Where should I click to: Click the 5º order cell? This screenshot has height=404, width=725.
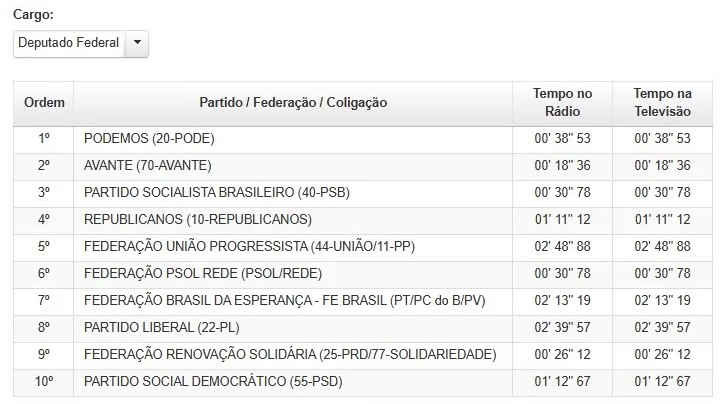point(44,247)
